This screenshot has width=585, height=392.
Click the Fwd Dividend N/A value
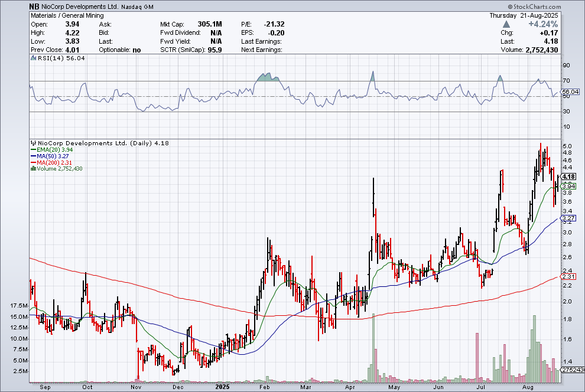(216, 33)
